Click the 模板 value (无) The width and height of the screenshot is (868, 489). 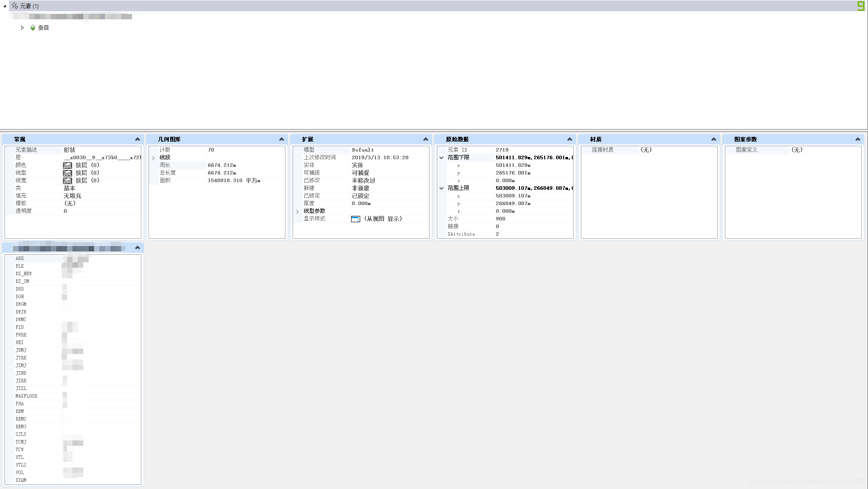pyautogui.click(x=70, y=203)
